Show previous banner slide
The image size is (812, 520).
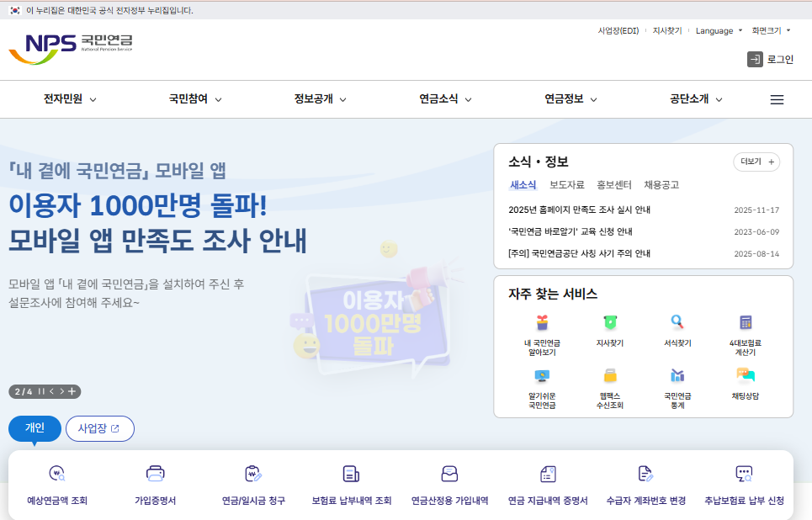coord(52,391)
